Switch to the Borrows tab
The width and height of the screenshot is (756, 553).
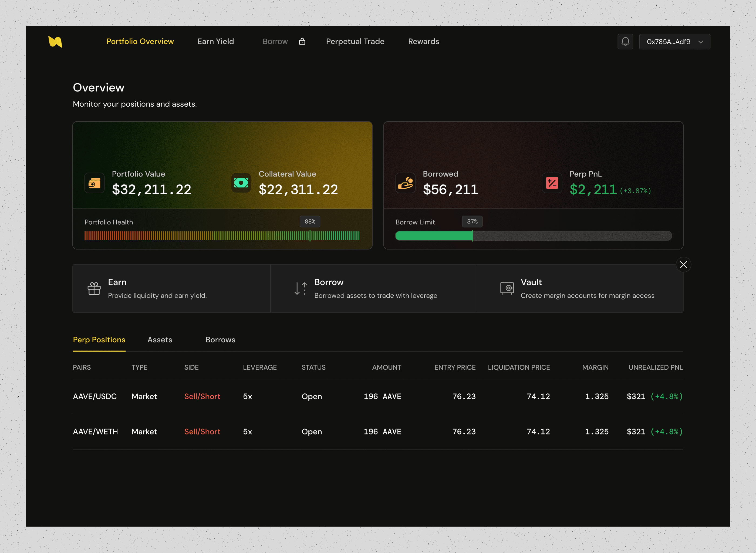click(x=220, y=340)
